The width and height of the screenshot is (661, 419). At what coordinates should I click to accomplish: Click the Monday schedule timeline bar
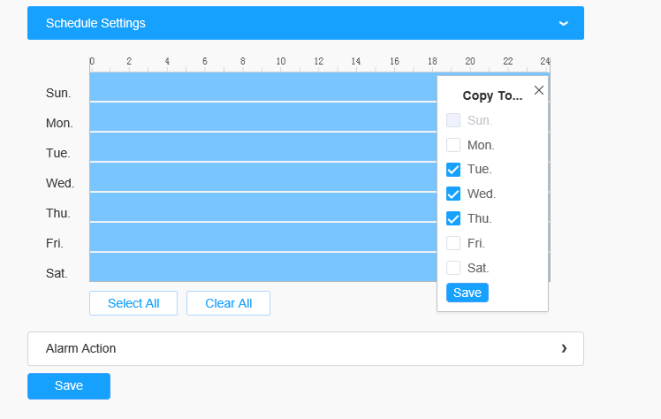(262, 118)
